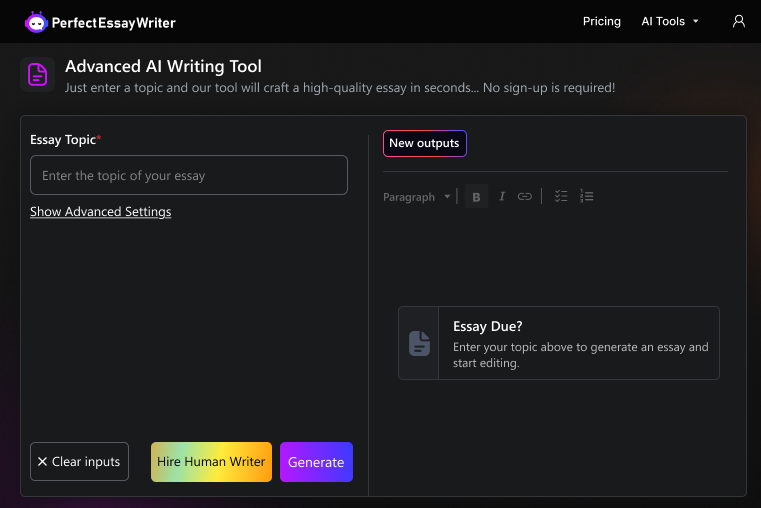Toggle italic formatting in the editor toolbar
This screenshot has height=508, width=761.
click(x=502, y=197)
